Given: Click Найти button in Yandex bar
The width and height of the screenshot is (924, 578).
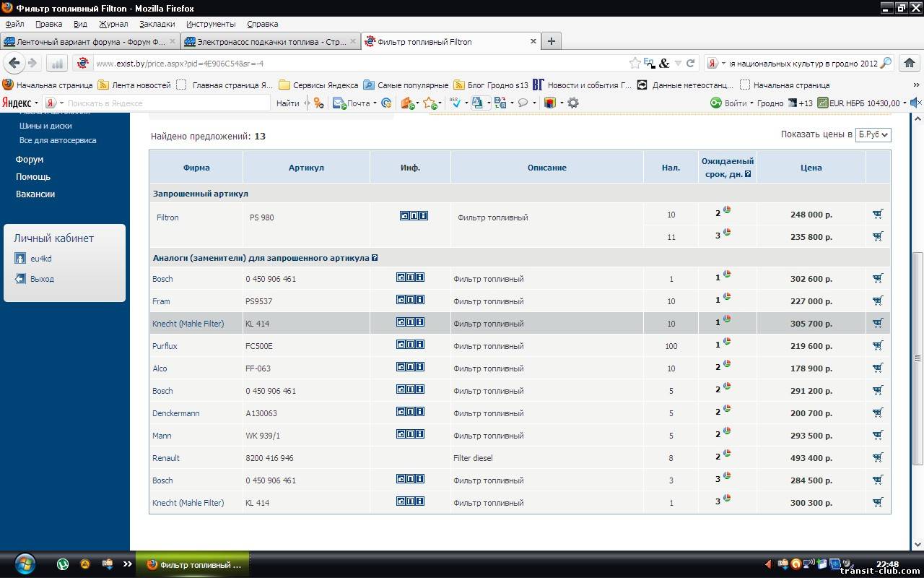Looking at the screenshot, I should 287,103.
